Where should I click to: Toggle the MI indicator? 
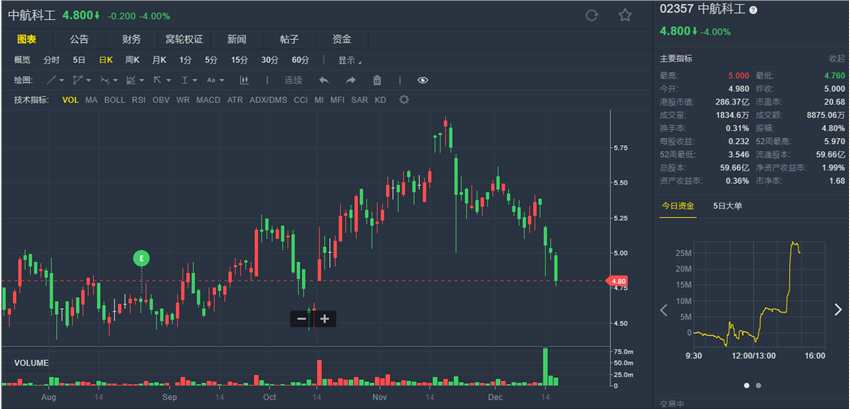(319, 100)
